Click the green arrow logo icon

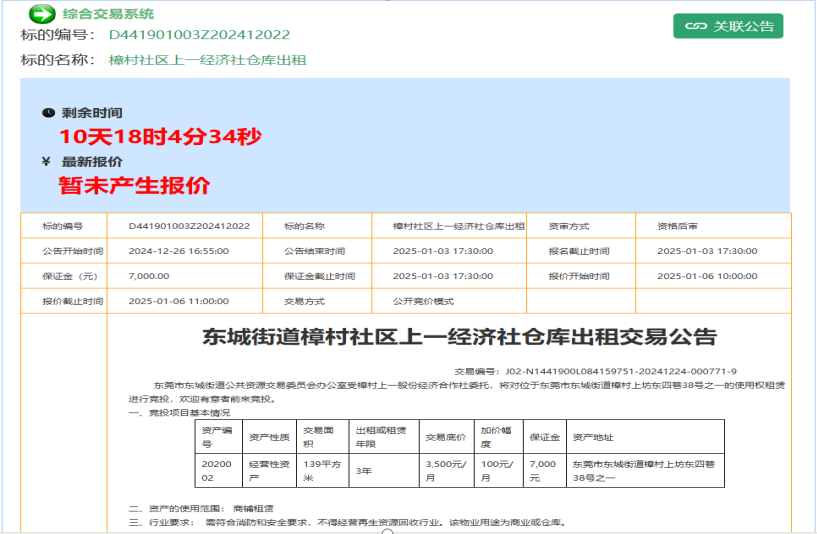42,14
